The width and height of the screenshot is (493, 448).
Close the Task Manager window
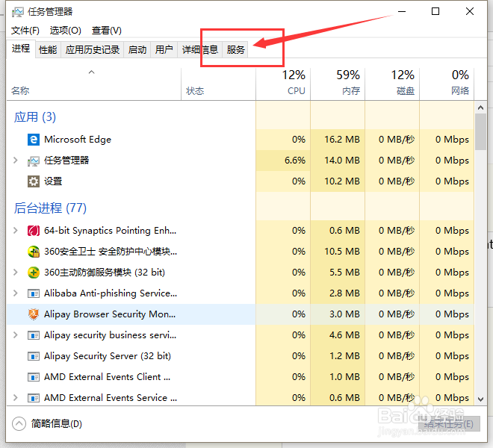[470, 12]
